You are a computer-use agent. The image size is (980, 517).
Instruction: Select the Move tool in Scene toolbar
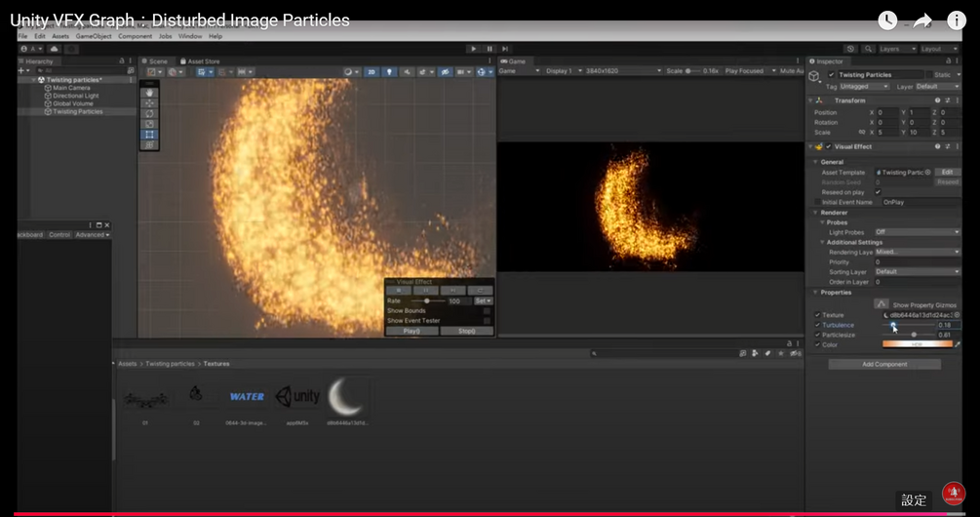tap(149, 103)
